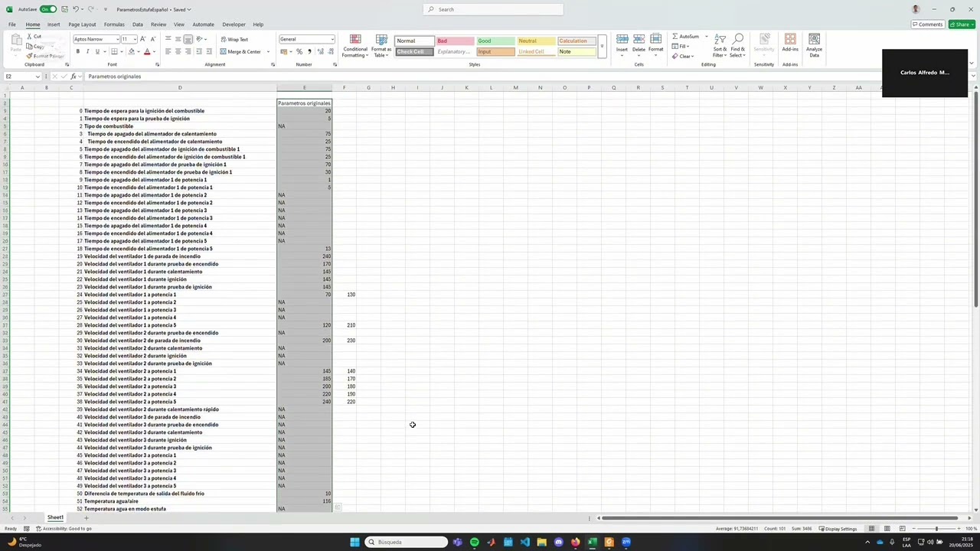Click the Format Painter tool

(x=45, y=56)
